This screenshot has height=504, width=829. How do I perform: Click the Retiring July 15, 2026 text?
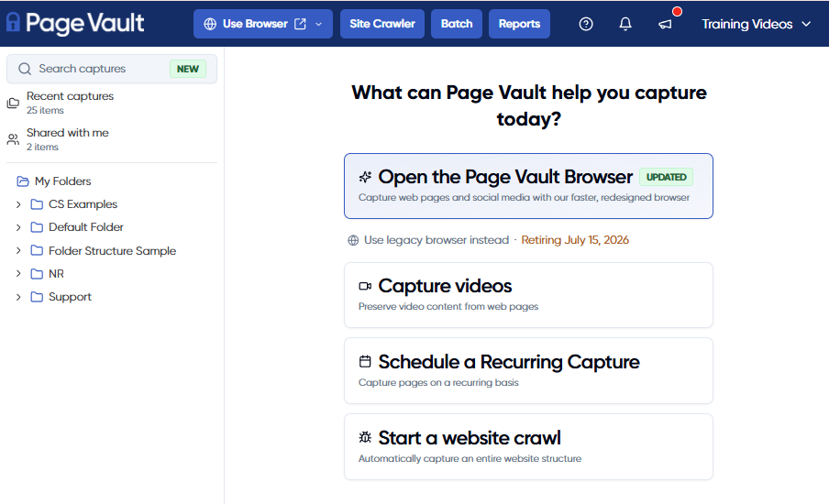tap(575, 240)
